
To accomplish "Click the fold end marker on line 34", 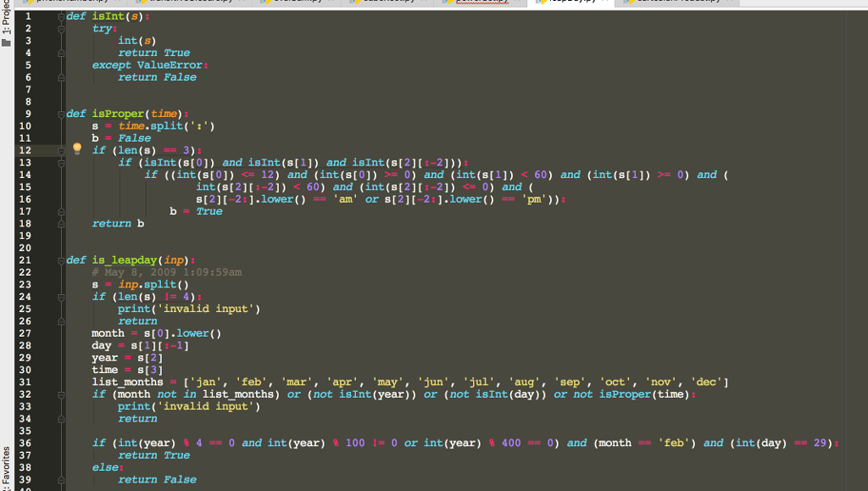I will tap(61, 418).
